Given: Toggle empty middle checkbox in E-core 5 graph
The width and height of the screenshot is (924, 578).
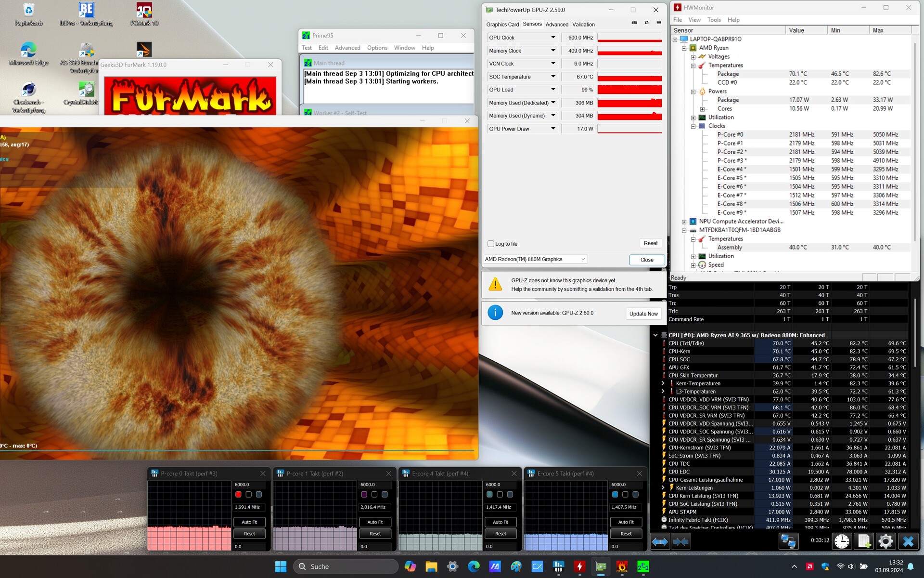Looking at the screenshot, I should click(x=625, y=494).
